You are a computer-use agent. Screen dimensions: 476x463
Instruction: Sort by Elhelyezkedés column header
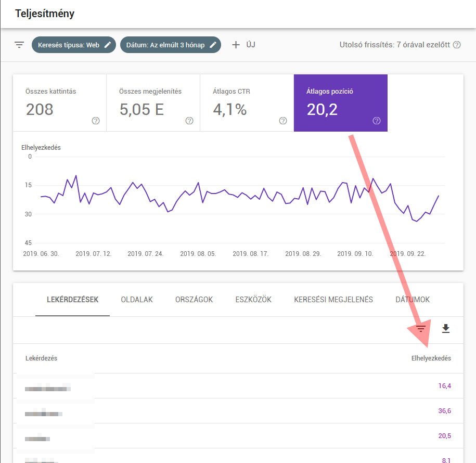tap(431, 358)
